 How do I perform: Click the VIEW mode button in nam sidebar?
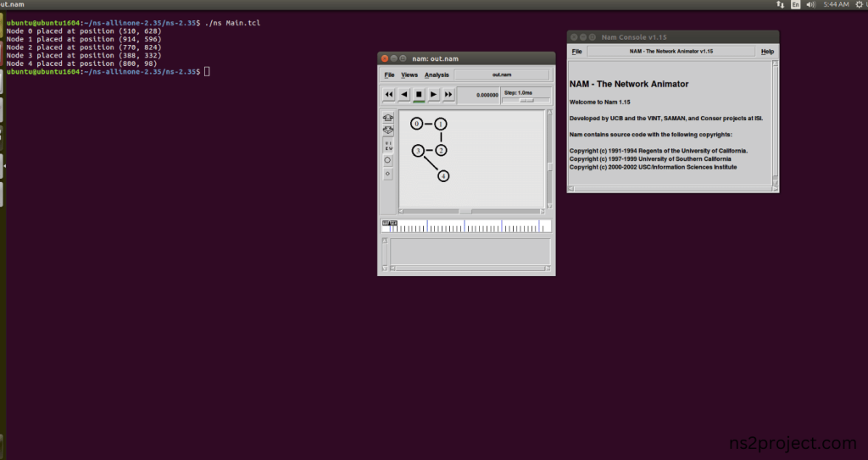click(x=388, y=146)
